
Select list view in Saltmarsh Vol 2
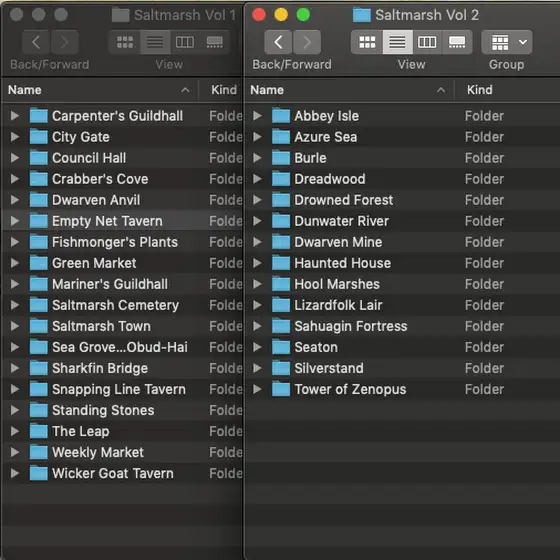click(x=398, y=42)
